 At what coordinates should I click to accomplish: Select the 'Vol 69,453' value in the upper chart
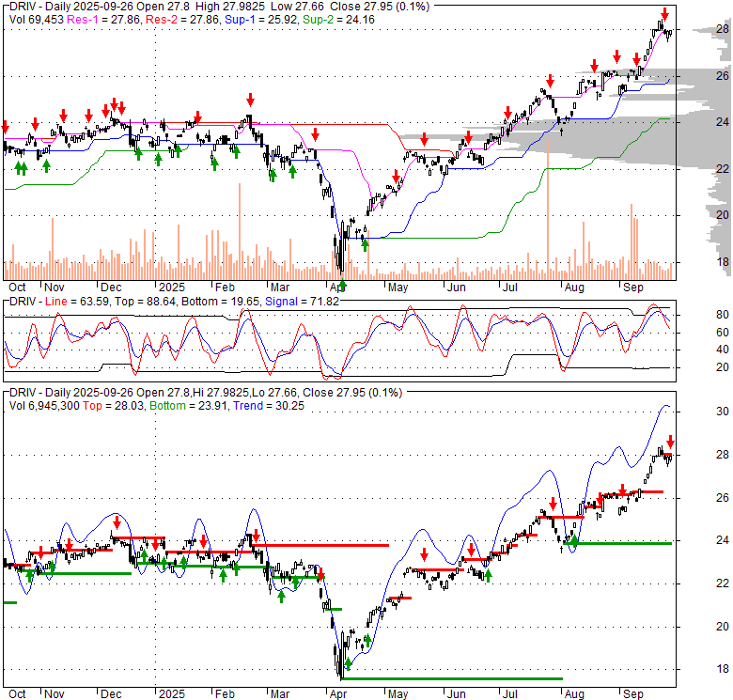click(37, 20)
